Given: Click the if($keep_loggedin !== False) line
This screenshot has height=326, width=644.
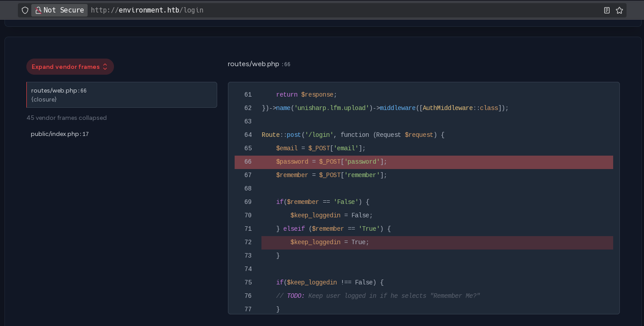Looking at the screenshot, I should [330, 283].
